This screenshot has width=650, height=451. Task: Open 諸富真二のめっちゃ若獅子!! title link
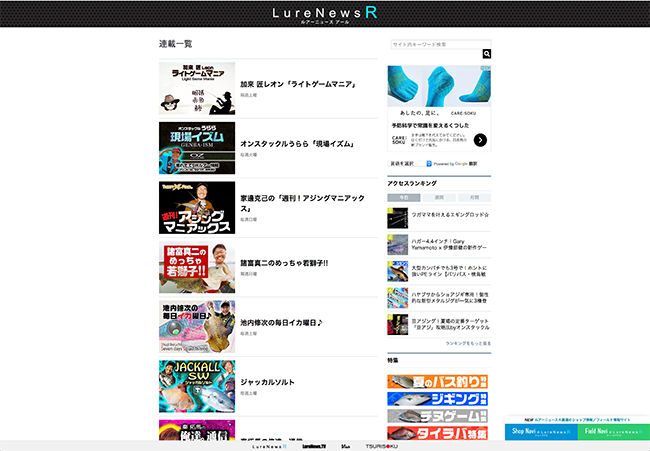284,263
